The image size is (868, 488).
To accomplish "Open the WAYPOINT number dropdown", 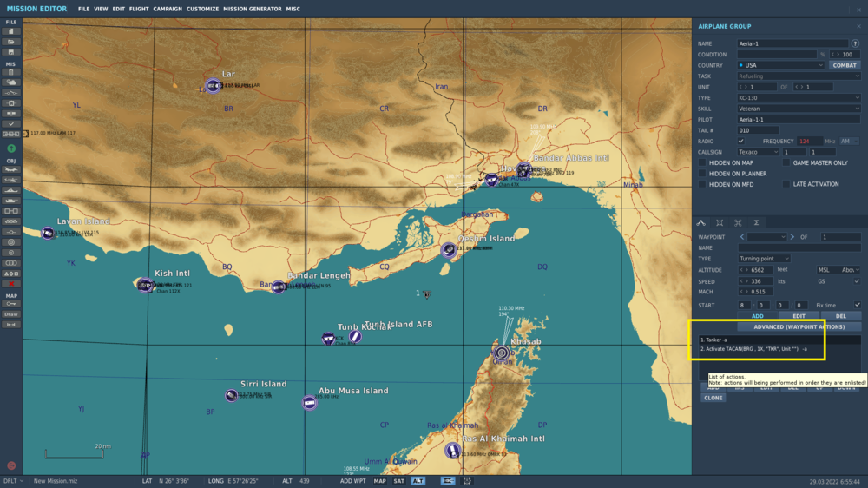I will (766, 237).
